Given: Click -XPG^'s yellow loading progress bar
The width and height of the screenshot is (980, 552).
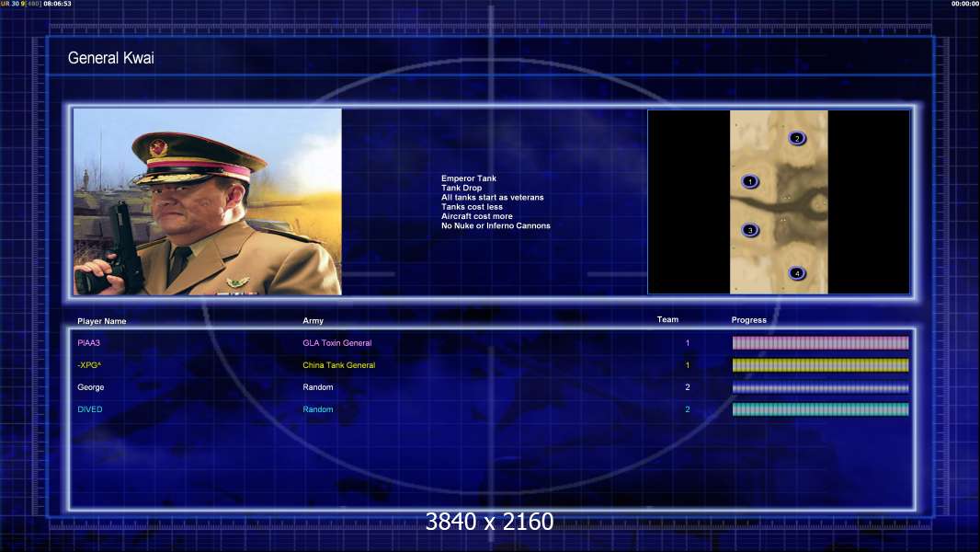Looking at the screenshot, I should tap(821, 365).
